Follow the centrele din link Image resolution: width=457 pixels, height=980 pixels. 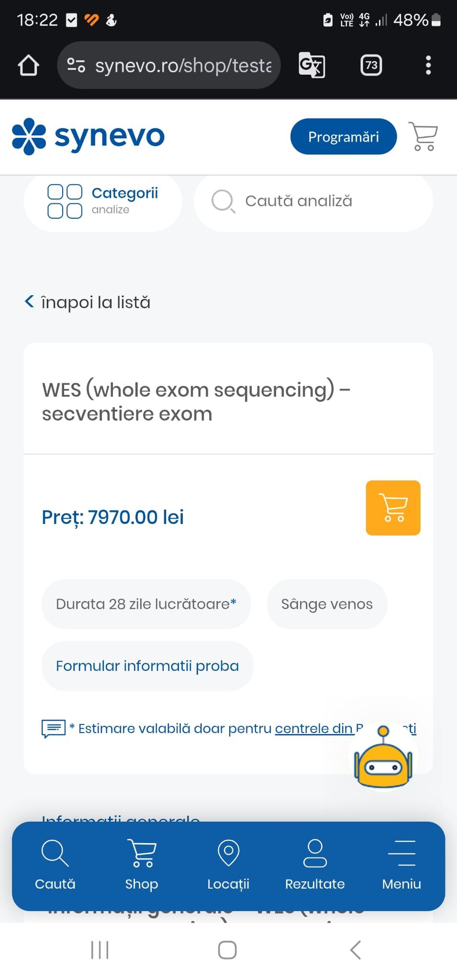[314, 728]
